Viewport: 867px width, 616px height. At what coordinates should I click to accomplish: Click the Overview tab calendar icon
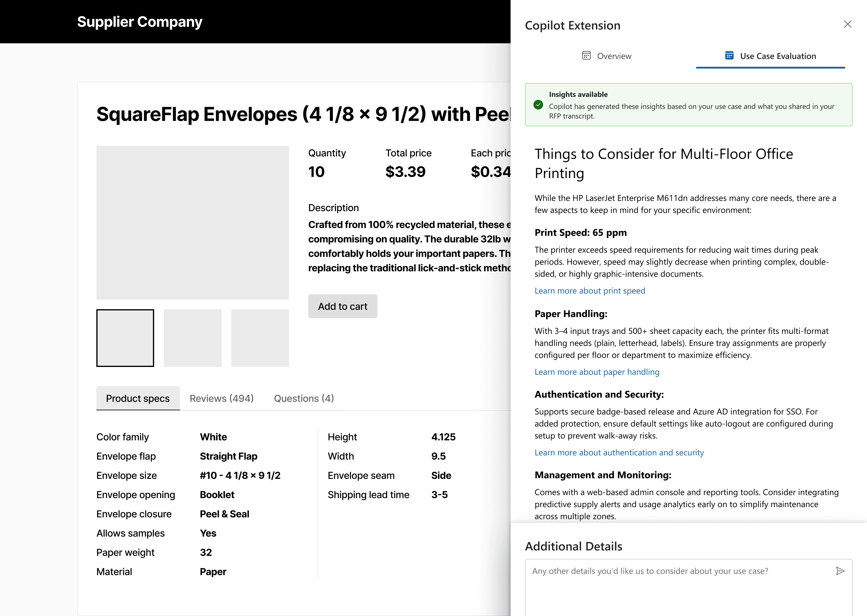[x=586, y=56]
